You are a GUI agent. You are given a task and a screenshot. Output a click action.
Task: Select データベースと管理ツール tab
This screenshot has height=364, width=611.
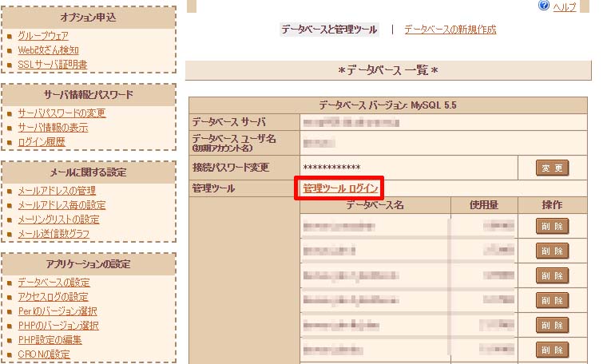click(x=328, y=30)
